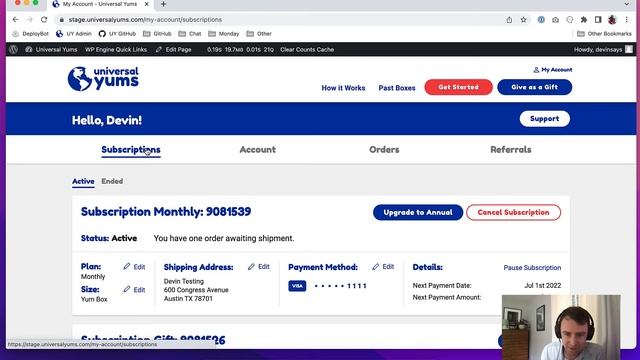Switch to the Orders tab
This screenshot has height=360, width=640.
(384, 150)
